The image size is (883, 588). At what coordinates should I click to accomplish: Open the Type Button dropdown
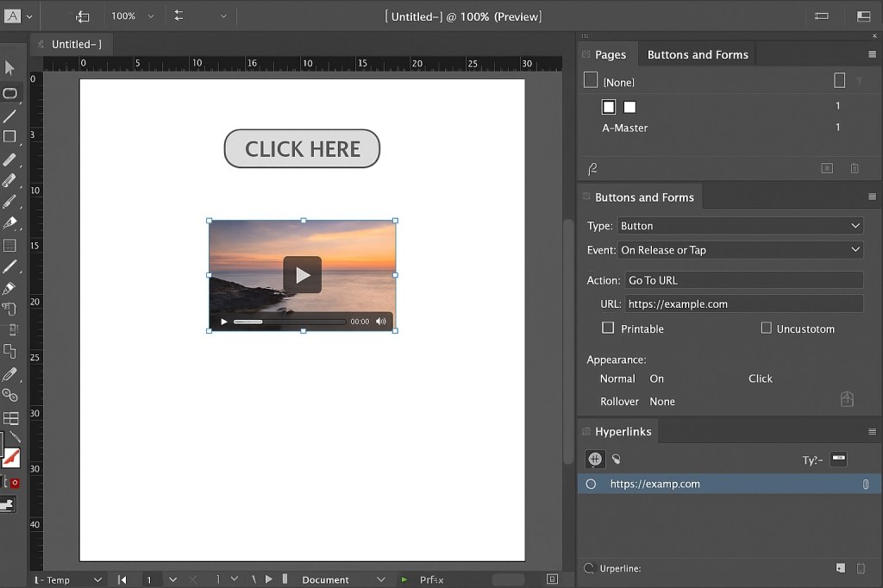[x=740, y=225]
